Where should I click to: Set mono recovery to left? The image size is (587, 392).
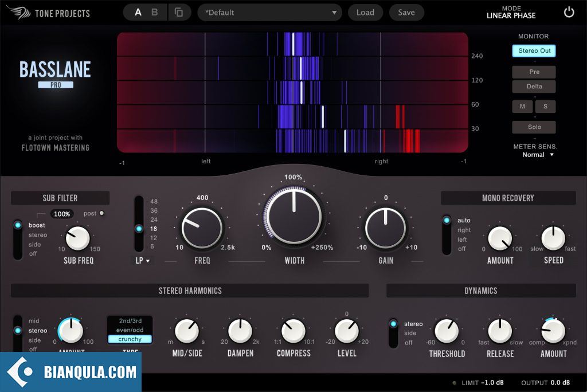(462, 240)
